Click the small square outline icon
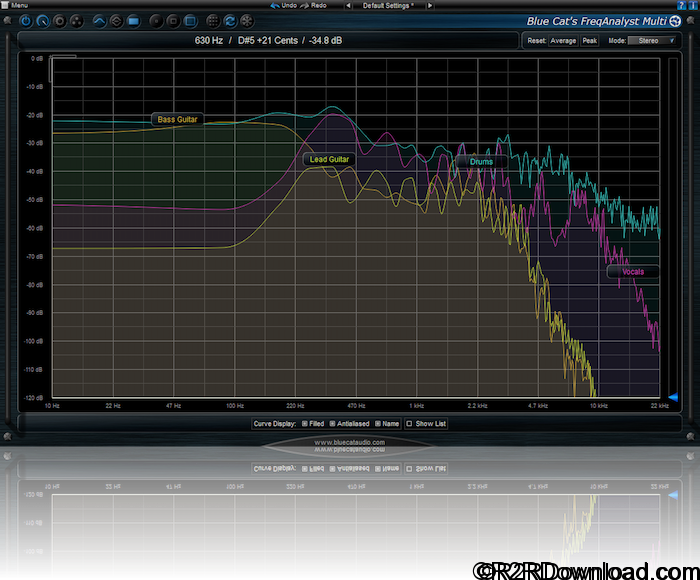This screenshot has height=580, width=700. tap(173, 21)
